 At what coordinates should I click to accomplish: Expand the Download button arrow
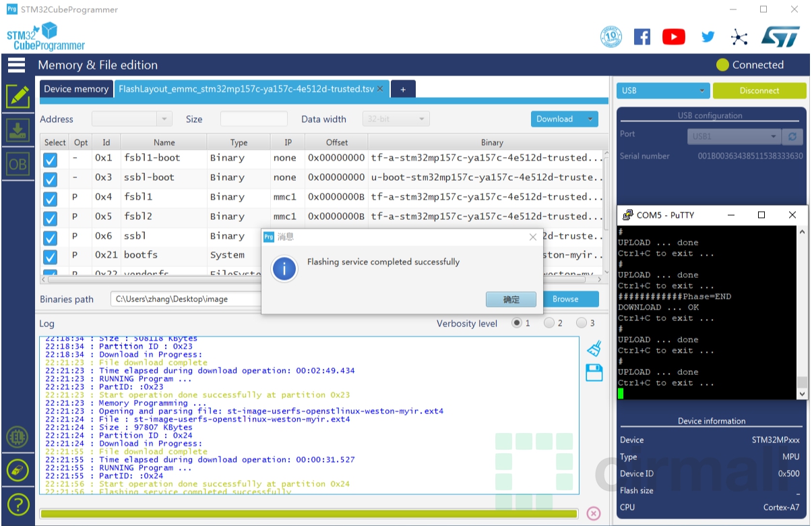click(590, 119)
